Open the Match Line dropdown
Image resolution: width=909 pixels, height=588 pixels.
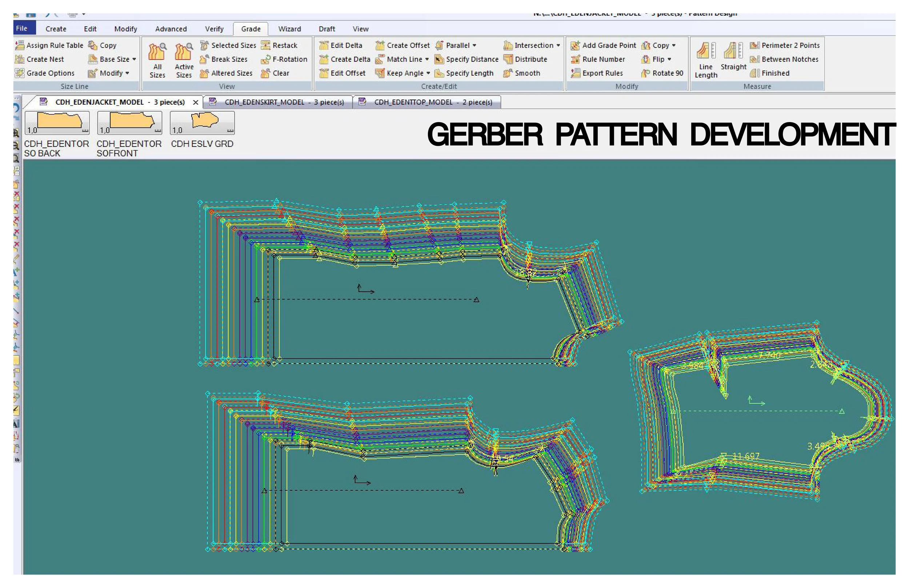[427, 59]
